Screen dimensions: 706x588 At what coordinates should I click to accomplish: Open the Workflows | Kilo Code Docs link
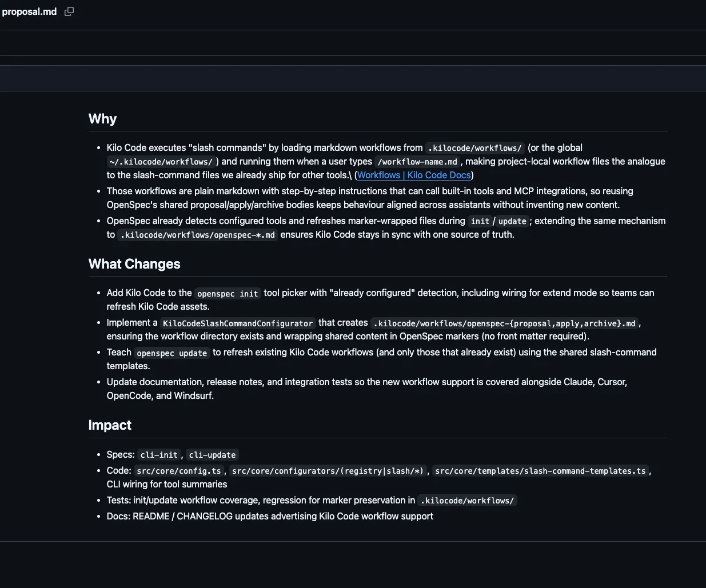(x=414, y=175)
